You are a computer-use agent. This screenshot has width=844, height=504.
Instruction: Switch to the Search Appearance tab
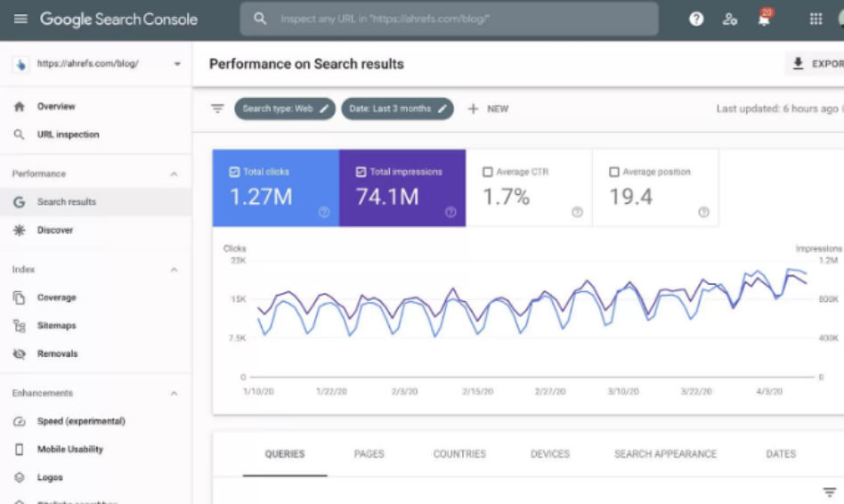coord(666,454)
